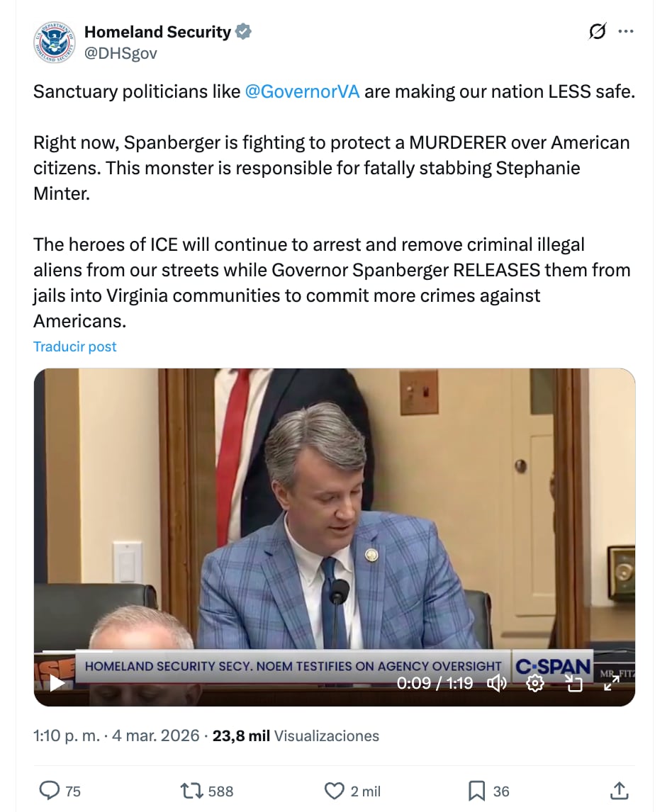Repost using the retweet icon
This screenshot has height=812, width=672.
tap(191, 791)
